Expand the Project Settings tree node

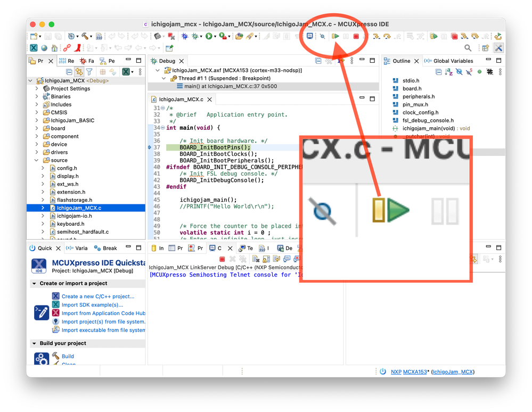click(37, 88)
